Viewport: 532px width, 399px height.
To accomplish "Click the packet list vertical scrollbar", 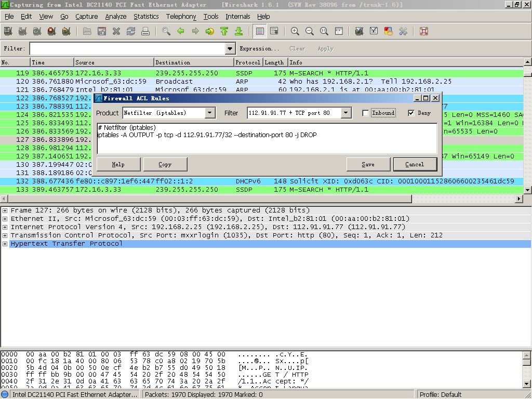I will 528,126.
